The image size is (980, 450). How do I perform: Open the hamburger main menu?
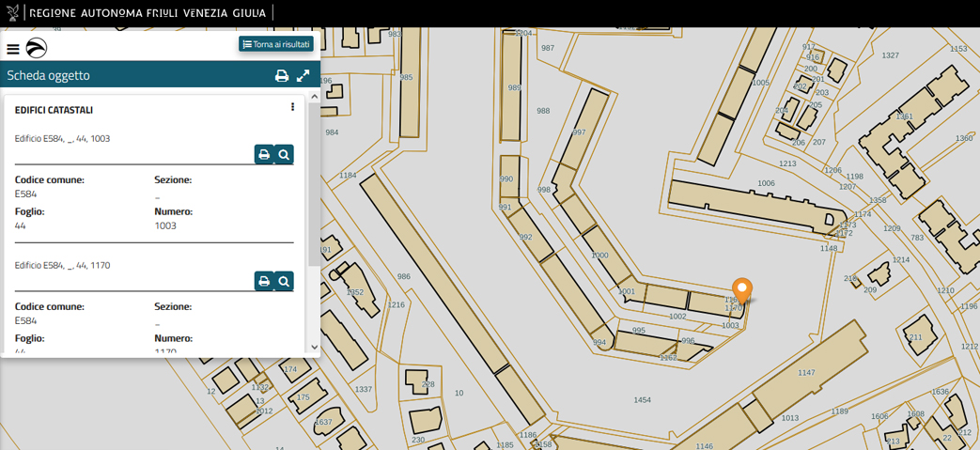pos(13,49)
